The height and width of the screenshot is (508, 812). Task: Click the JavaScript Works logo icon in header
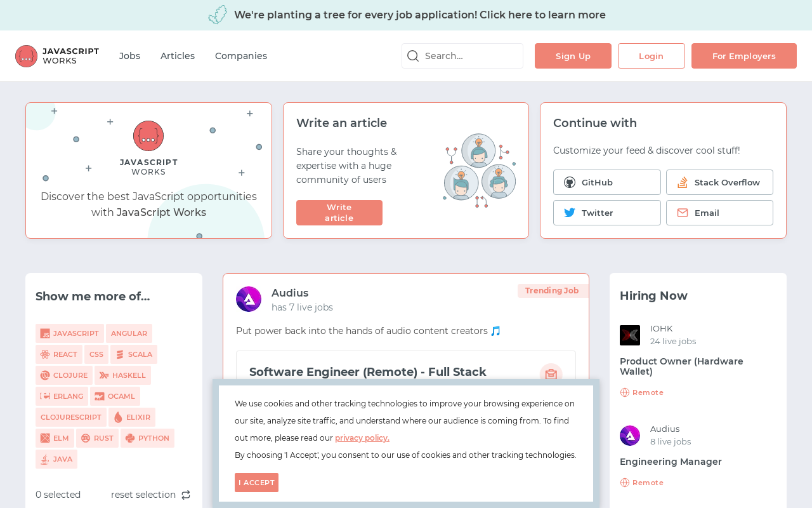[x=26, y=56]
